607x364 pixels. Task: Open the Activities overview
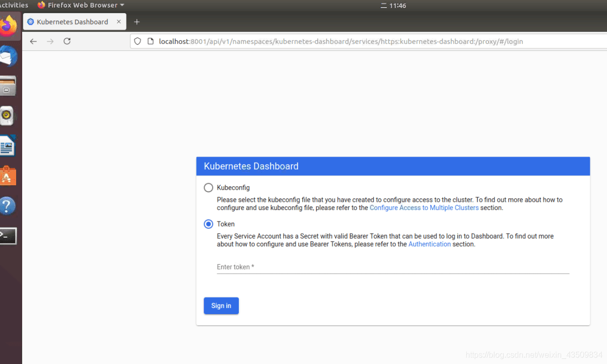coord(14,5)
